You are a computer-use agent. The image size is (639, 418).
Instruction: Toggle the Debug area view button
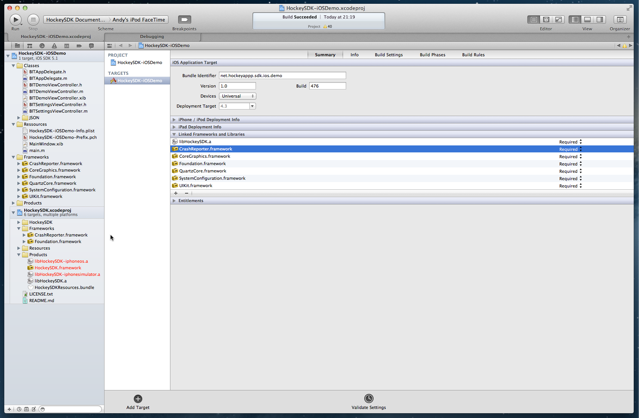[x=587, y=20]
